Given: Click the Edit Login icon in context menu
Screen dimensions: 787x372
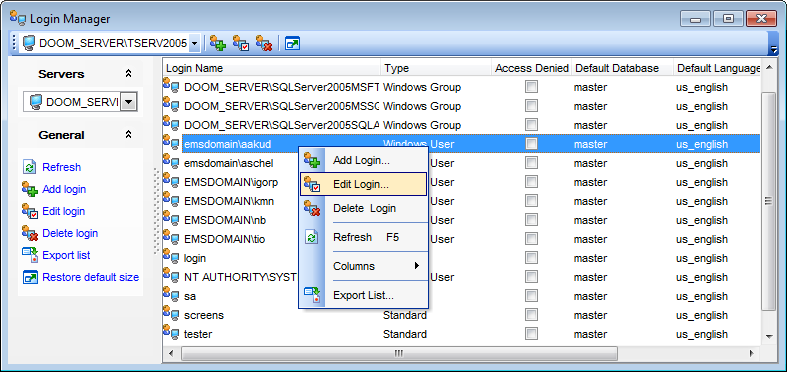Looking at the screenshot, I should point(312,184).
